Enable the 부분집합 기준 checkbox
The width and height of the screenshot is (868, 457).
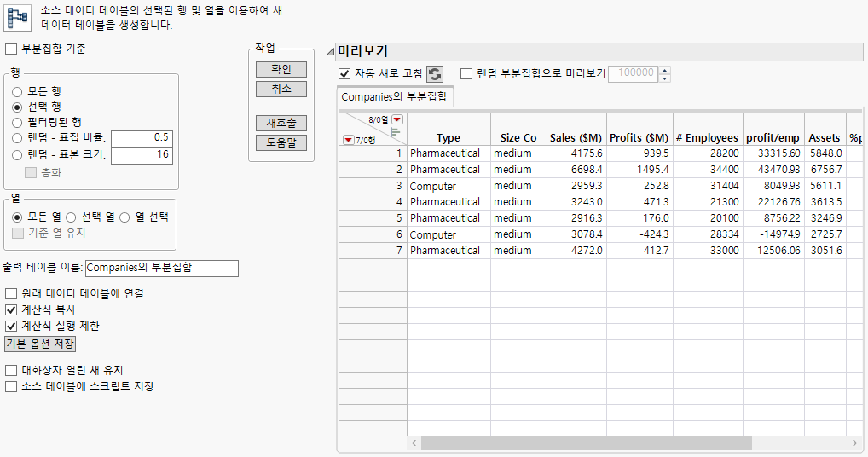[x=11, y=49]
